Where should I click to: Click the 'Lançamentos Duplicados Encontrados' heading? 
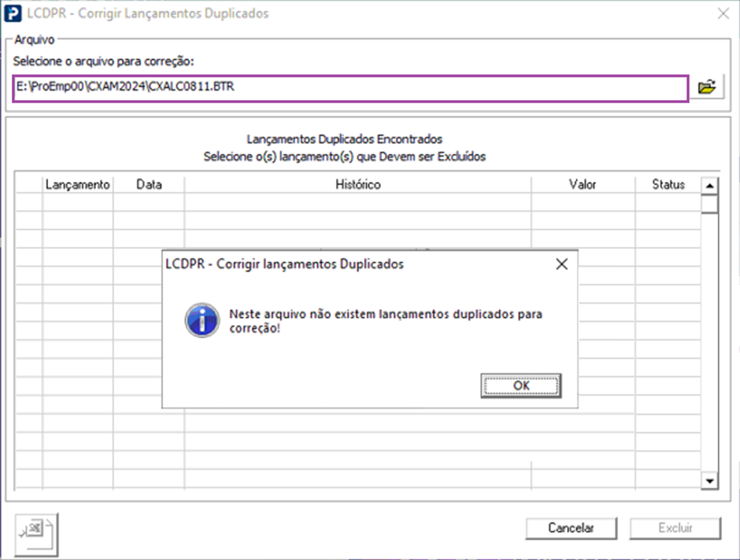[x=345, y=139]
